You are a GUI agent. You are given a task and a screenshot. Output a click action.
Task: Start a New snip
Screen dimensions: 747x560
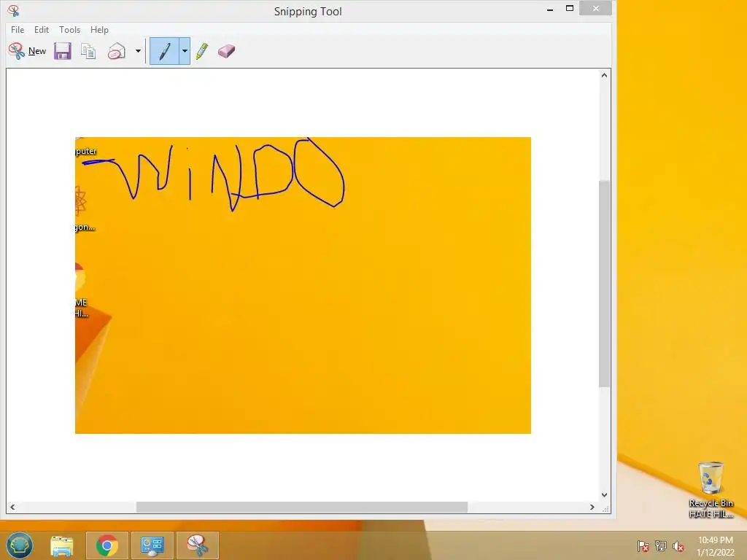28,51
